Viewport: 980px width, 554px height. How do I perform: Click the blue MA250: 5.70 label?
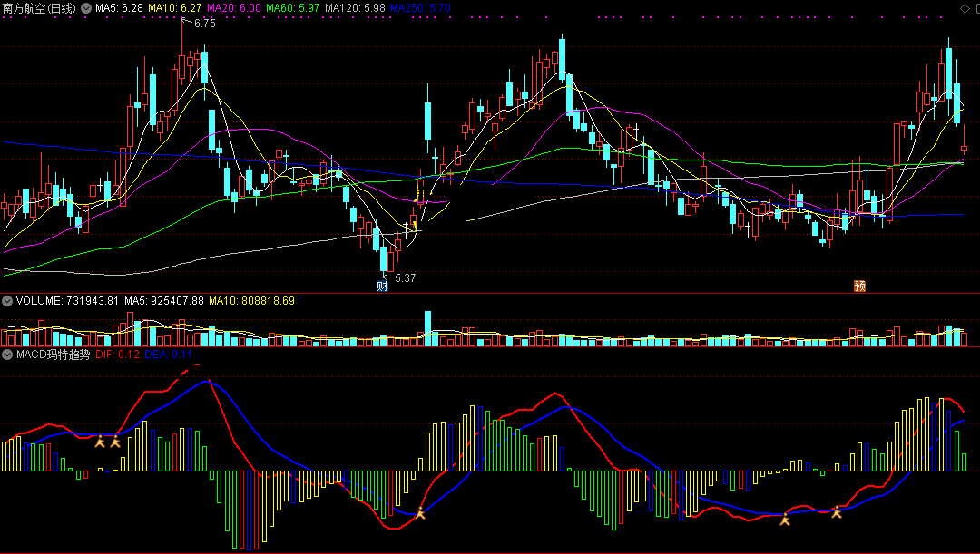[421, 8]
